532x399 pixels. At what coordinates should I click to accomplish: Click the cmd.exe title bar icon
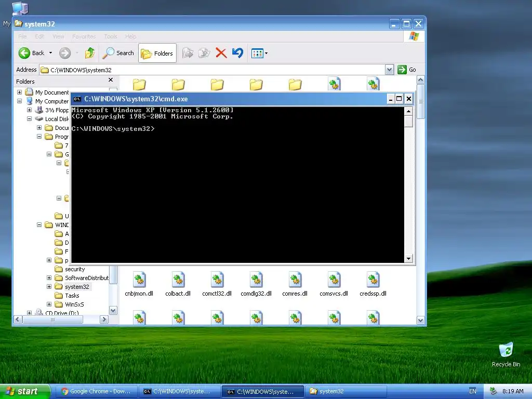(77, 99)
